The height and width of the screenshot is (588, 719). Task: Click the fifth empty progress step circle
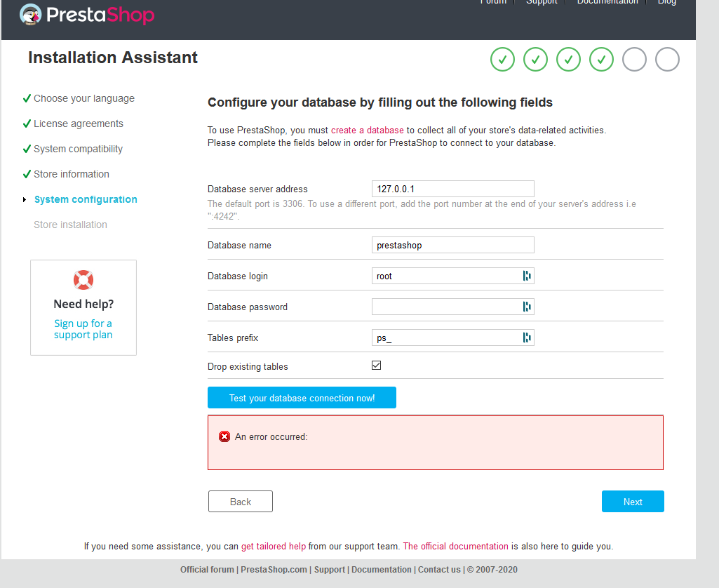click(x=634, y=60)
